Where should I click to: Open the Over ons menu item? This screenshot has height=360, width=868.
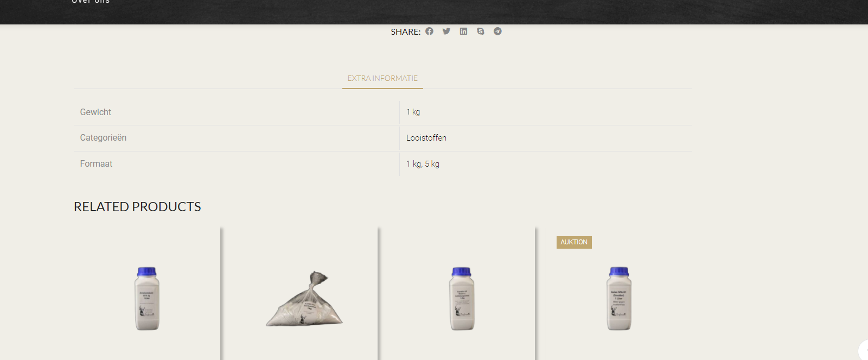pos(91,2)
